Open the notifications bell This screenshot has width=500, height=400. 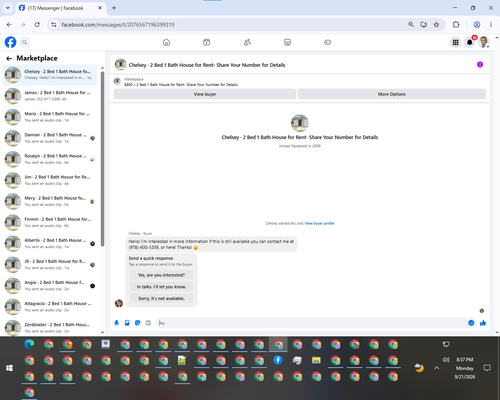470,42
